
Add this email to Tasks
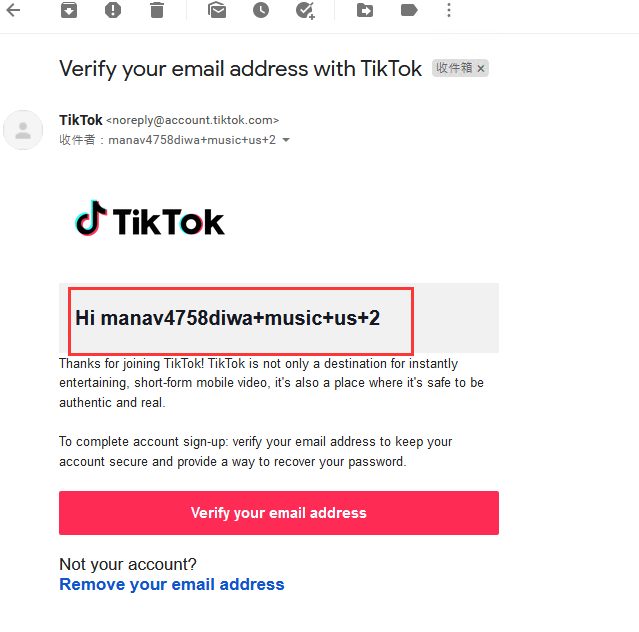click(x=305, y=11)
